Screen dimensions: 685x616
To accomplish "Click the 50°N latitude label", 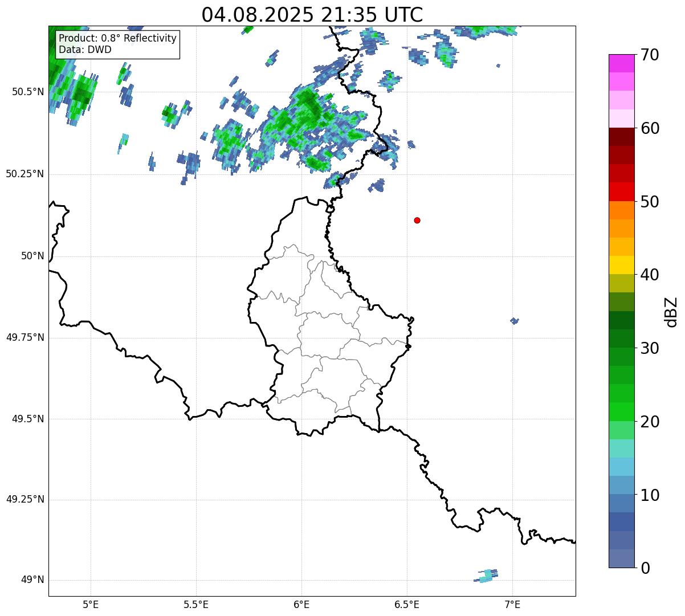I will [32, 256].
